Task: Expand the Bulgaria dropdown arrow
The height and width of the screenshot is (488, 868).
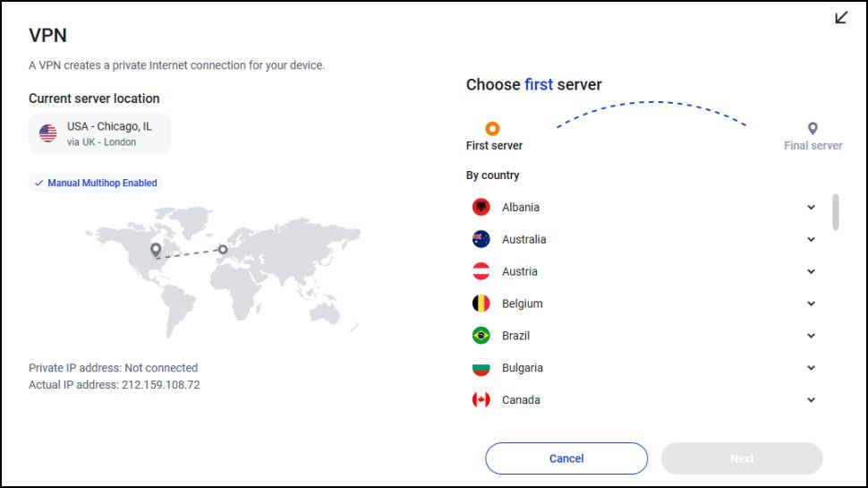Action: [x=811, y=368]
